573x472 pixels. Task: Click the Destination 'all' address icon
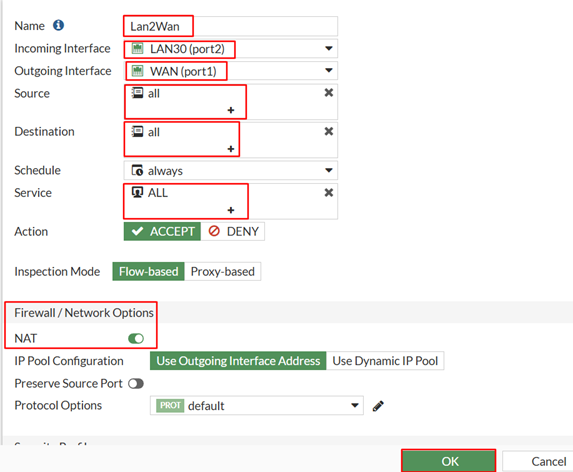click(137, 132)
